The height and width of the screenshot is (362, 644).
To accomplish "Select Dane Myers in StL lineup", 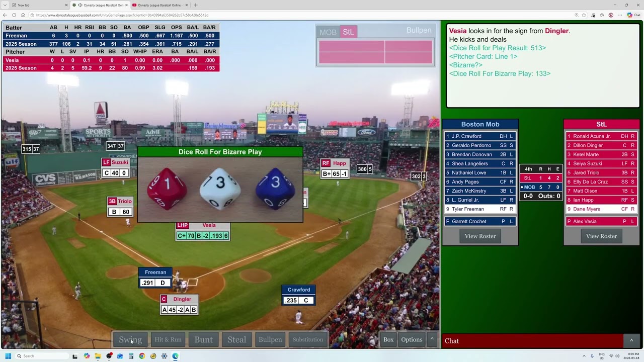I will point(601,209).
